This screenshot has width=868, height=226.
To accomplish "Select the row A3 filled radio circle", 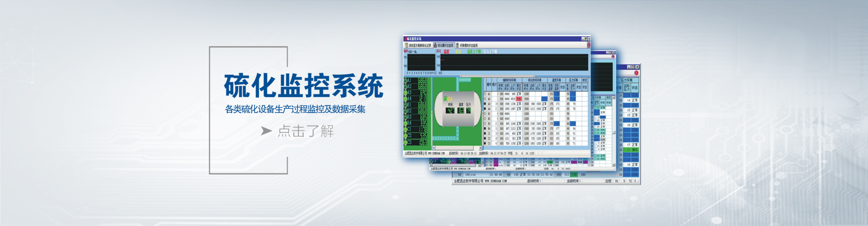I will click(485, 104).
